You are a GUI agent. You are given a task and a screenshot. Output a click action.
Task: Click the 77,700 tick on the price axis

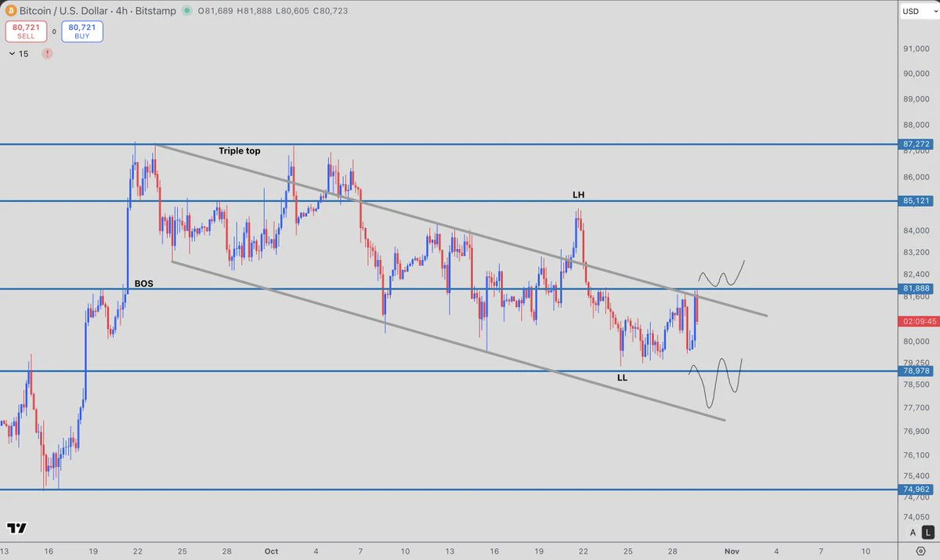coord(916,408)
